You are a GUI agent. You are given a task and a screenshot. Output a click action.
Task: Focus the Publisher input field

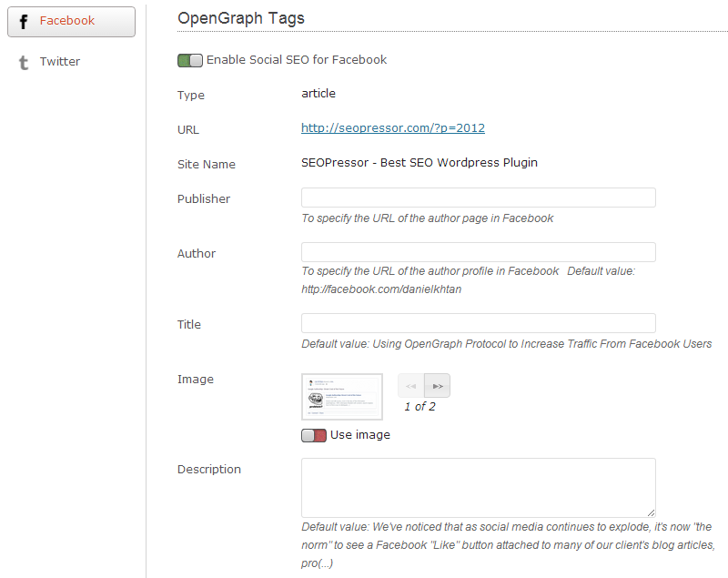click(479, 198)
